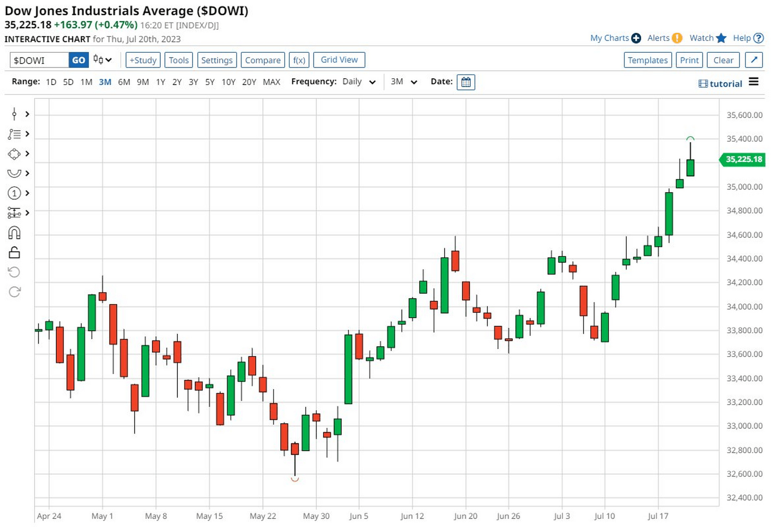Select the 5Y range
778x532 pixels.
210,82
